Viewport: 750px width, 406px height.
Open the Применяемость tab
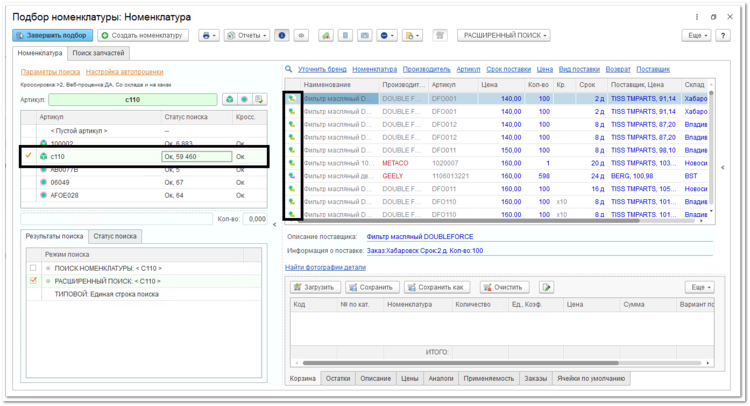coord(488,378)
